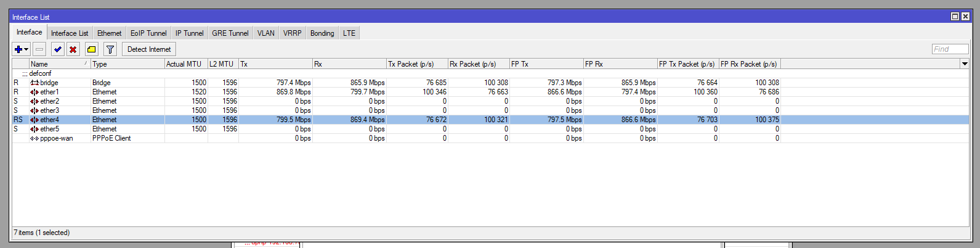Image resolution: width=980 pixels, height=248 pixels.
Task: Select the ether1 row name
Action: (50, 92)
